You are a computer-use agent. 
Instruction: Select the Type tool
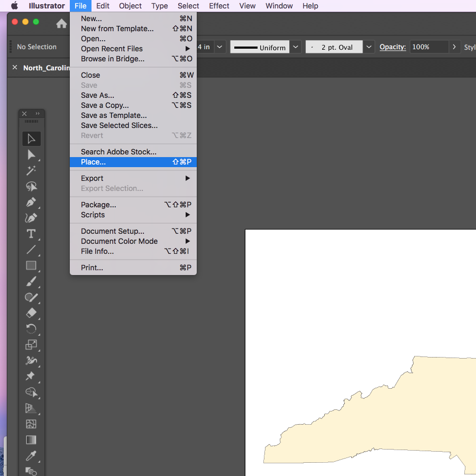point(31,234)
